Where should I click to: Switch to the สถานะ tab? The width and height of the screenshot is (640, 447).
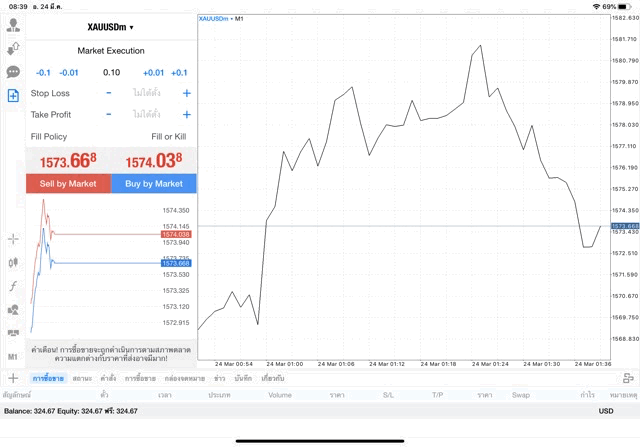82,379
